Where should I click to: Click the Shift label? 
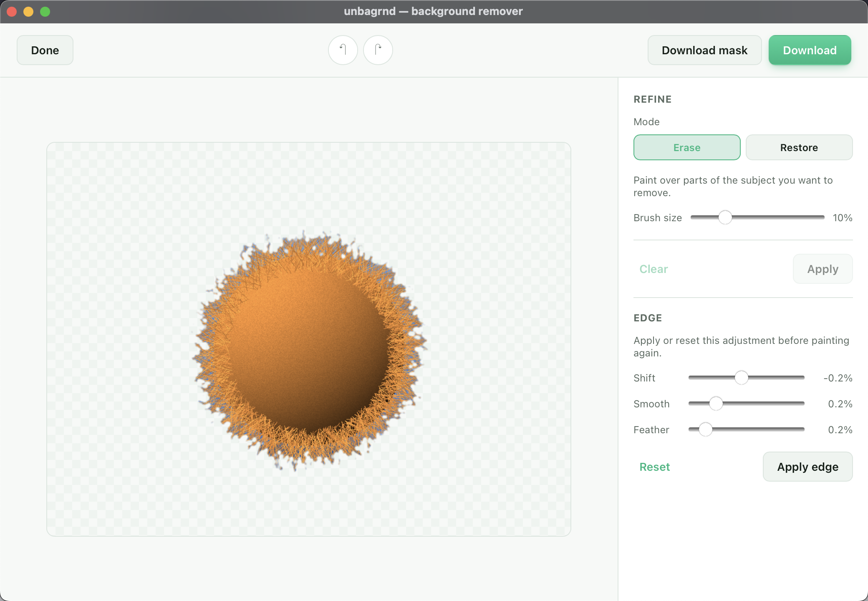pyautogui.click(x=644, y=378)
